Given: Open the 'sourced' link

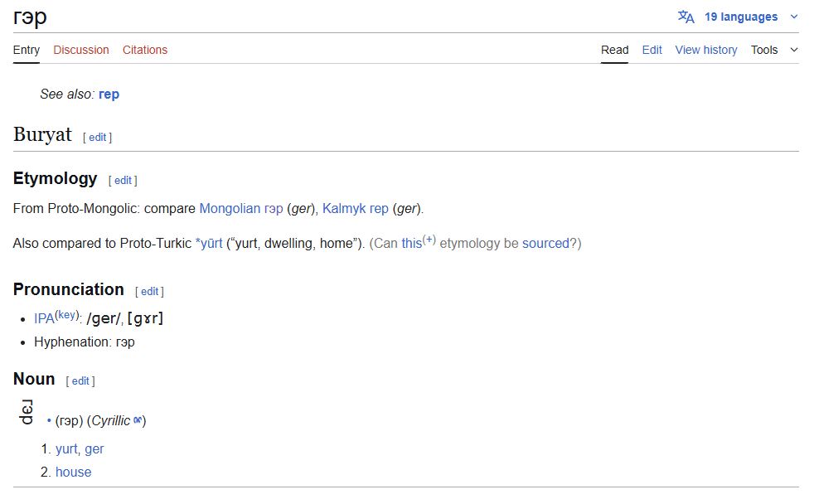Looking at the screenshot, I should click(x=545, y=244).
